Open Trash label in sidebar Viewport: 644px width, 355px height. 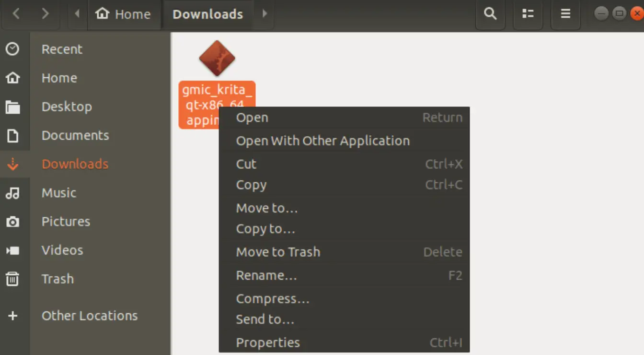click(57, 279)
